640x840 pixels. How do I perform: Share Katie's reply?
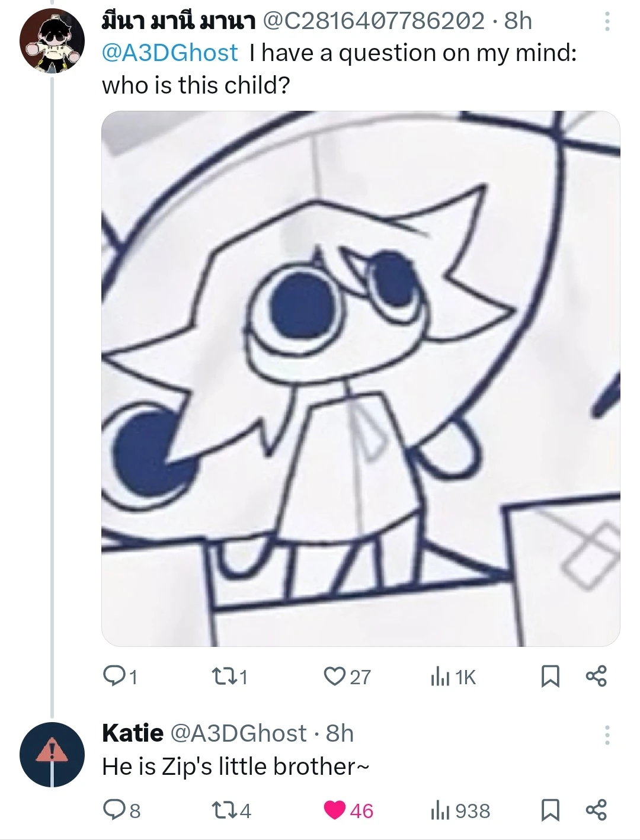pos(596,810)
